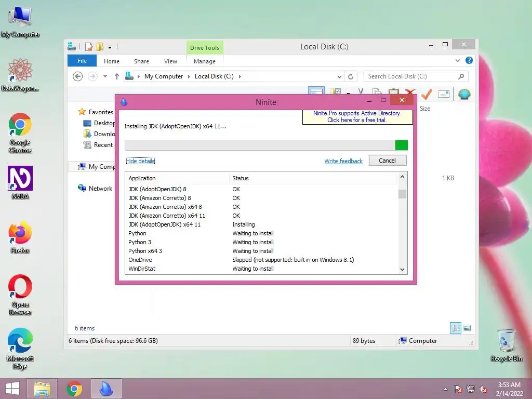Viewport: 532px width, 399px height.
Task: Click Ninite Pro free trial banner
Action: [x=357, y=117]
